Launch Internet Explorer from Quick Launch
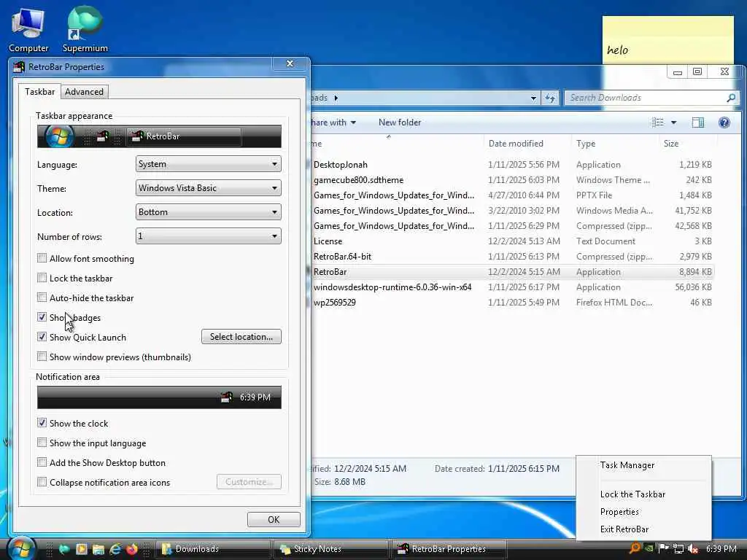Viewport: 747px width, 560px height. tap(115, 549)
